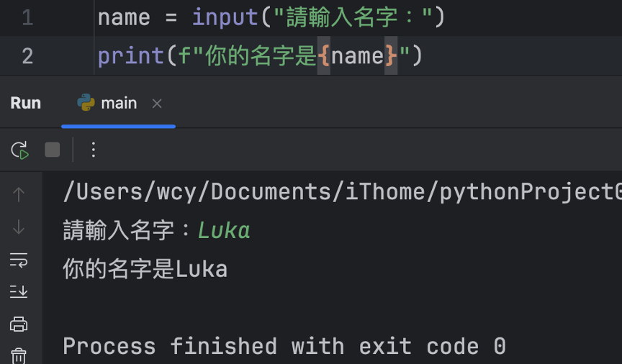This screenshot has height=364, width=622.
Task: Jump down the stack trace arrow
Action: [x=19, y=227]
